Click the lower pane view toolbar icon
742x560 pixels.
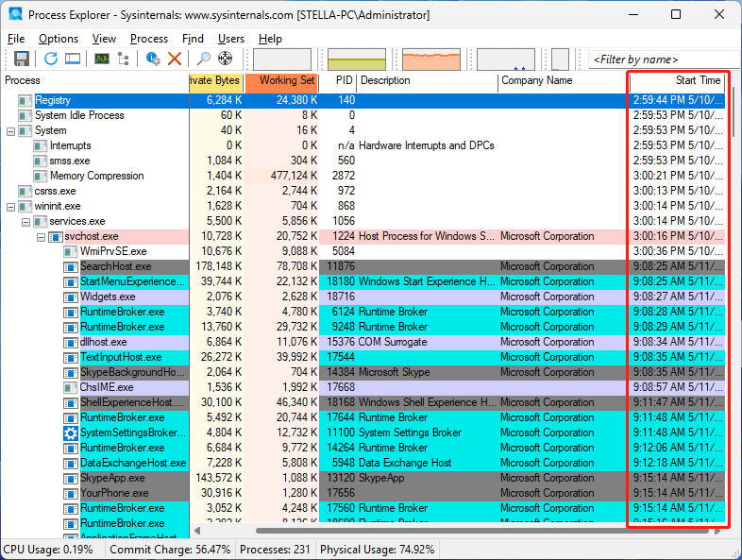pyautogui.click(x=73, y=59)
